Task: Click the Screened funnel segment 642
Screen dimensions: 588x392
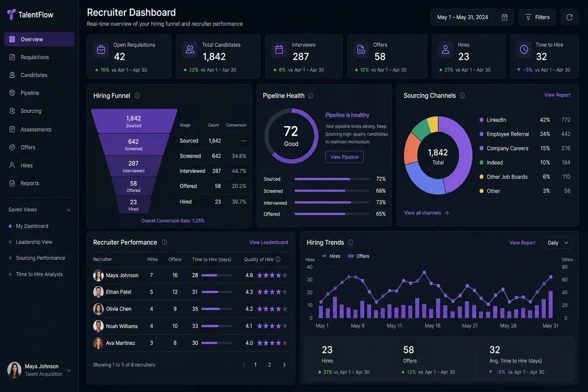Action: (x=134, y=145)
